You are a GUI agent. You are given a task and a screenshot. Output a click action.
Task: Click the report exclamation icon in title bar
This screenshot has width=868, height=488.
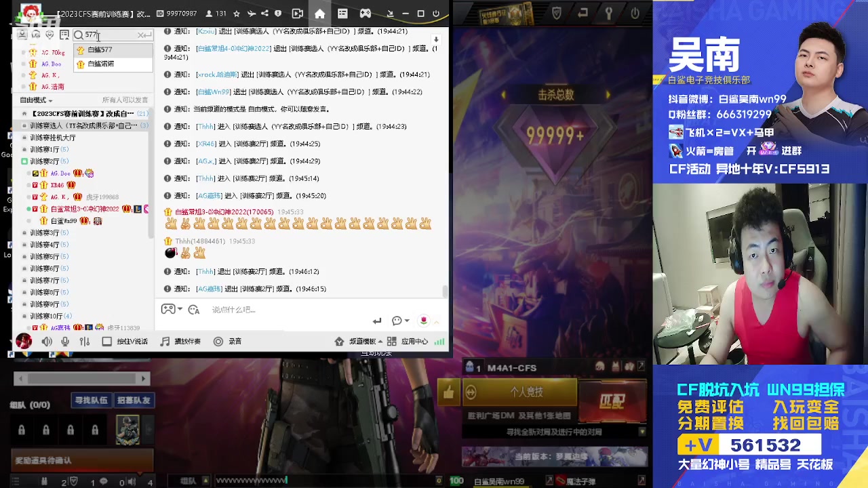[278, 14]
